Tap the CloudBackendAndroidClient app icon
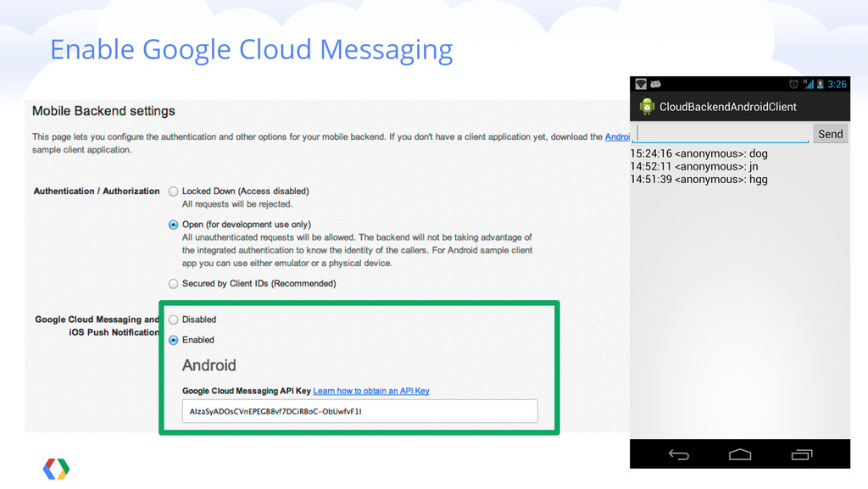This screenshot has height=489, width=868. (647, 107)
